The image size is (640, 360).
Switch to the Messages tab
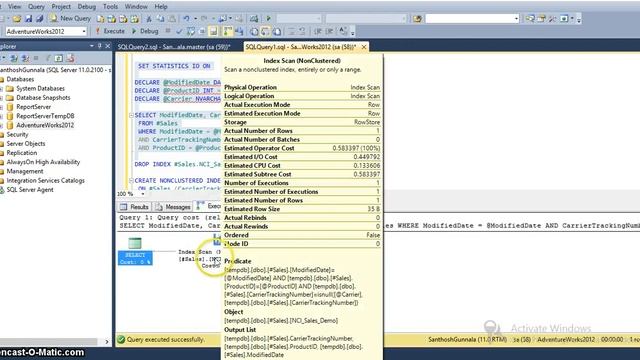coord(173,207)
